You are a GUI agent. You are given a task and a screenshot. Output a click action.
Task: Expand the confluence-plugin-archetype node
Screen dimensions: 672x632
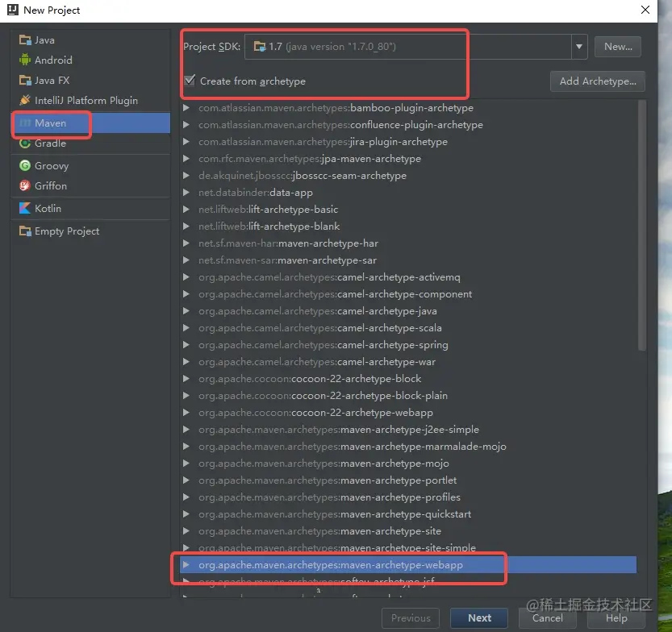point(186,125)
